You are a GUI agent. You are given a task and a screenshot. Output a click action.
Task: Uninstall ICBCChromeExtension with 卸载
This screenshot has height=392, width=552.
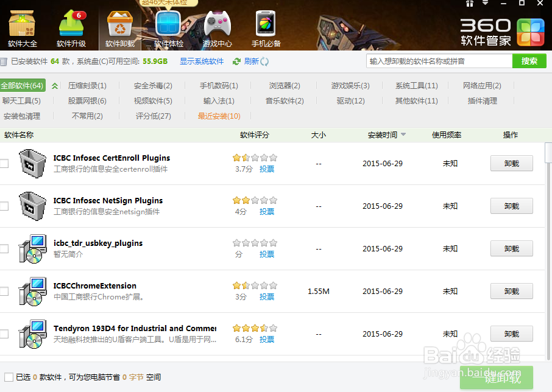point(512,291)
